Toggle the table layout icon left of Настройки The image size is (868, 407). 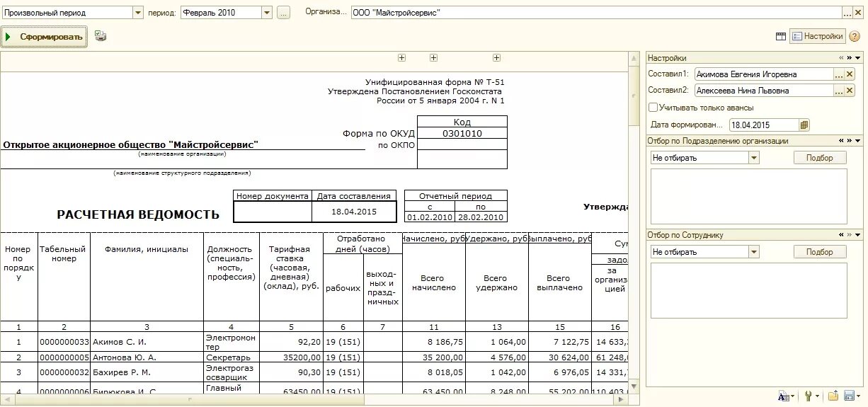[781, 37]
